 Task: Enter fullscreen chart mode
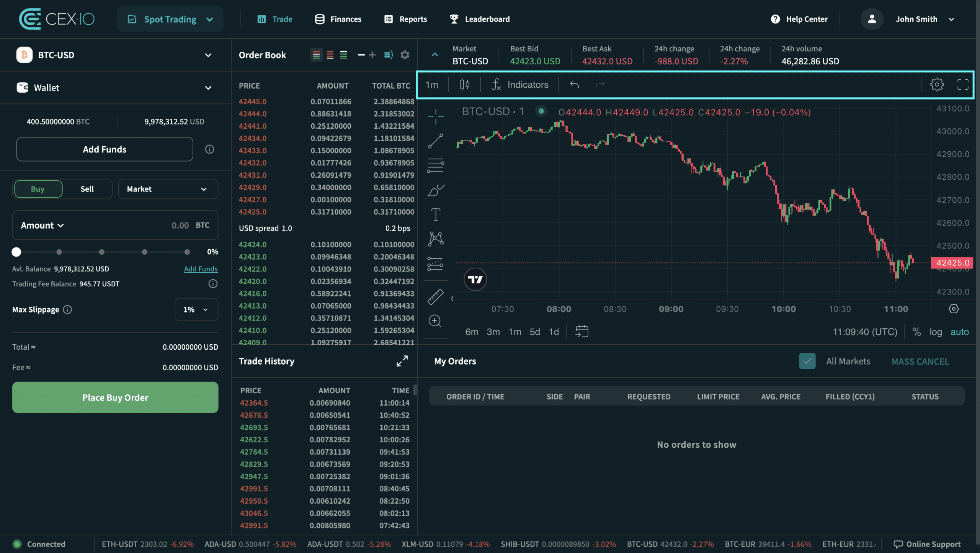pyautogui.click(x=963, y=85)
